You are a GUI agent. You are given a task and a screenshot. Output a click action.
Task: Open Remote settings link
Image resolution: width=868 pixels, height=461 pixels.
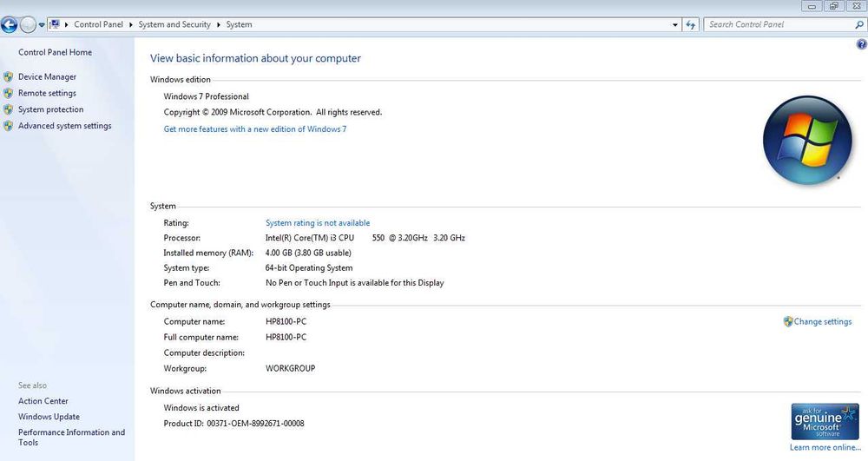[x=47, y=93]
